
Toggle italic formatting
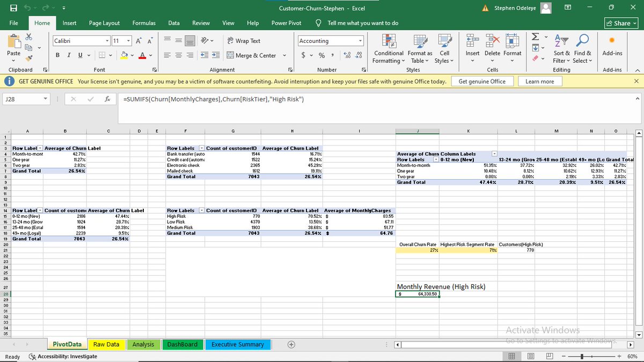pyautogui.click(x=69, y=55)
